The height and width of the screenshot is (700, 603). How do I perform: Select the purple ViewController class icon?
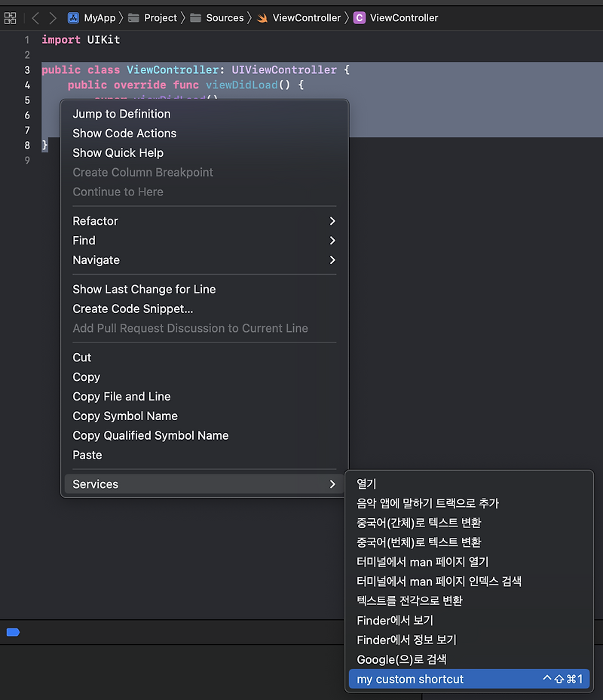pyautogui.click(x=360, y=17)
